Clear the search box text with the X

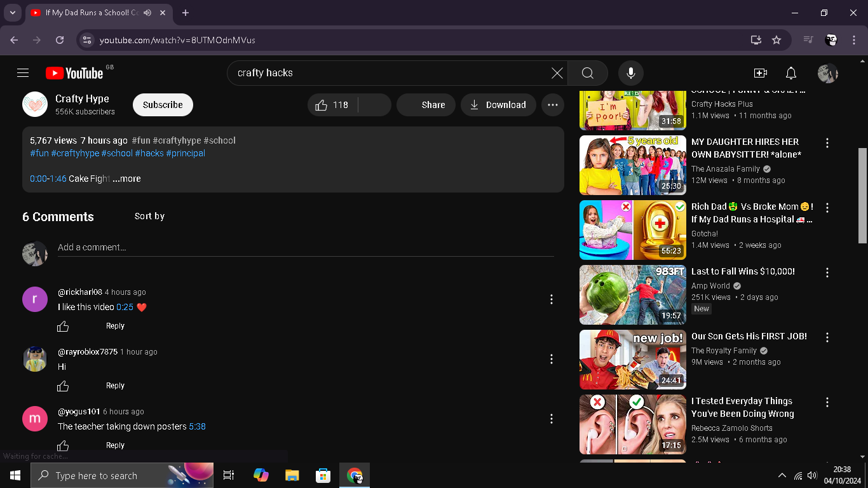pos(557,73)
